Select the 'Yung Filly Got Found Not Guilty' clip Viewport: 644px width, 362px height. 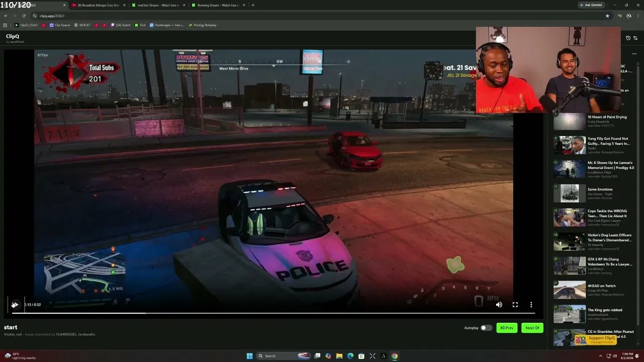(594, 145)
